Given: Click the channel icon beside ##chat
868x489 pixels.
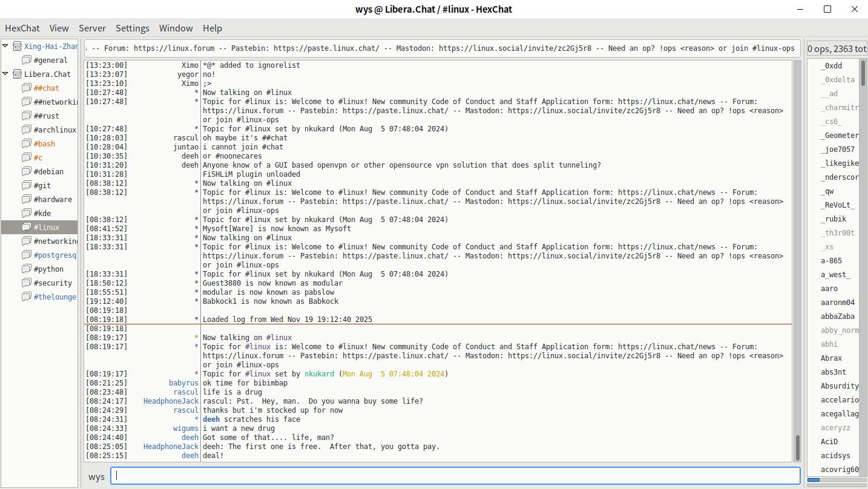Looking at the screenshot, I should tap(26, 88).
